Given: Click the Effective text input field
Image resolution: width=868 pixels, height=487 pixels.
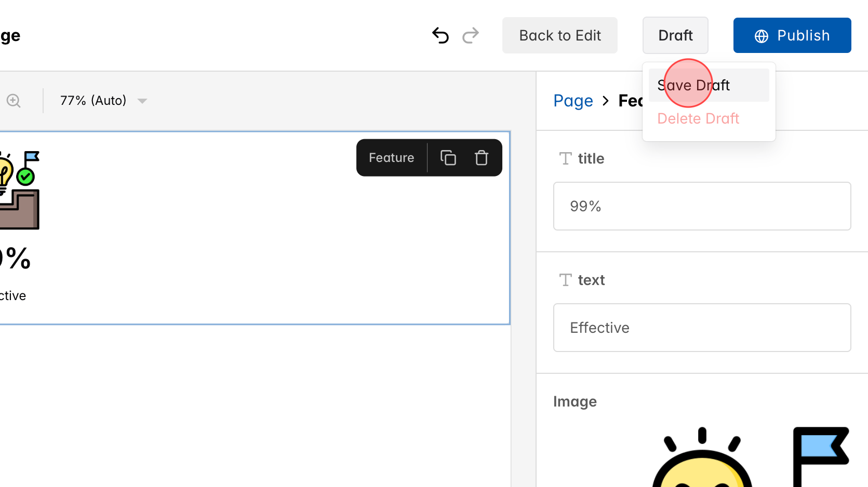Looking at the screenshot, I should coord(702,328).
